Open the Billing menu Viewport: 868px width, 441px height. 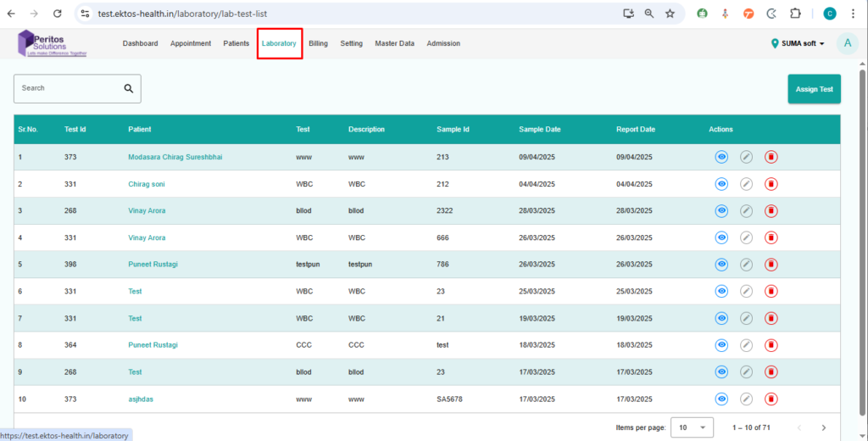318,43
